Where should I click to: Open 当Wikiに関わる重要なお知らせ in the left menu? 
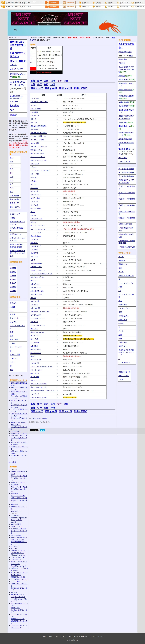18,45
